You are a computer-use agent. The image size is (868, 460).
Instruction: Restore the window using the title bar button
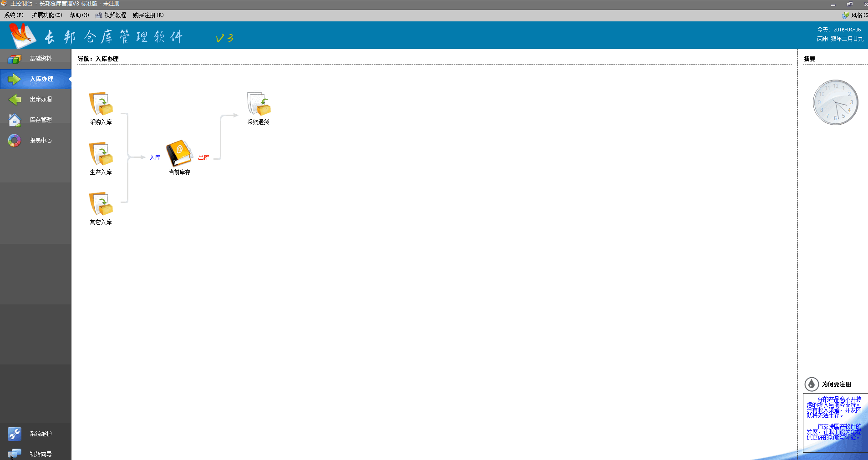point(849,4)
